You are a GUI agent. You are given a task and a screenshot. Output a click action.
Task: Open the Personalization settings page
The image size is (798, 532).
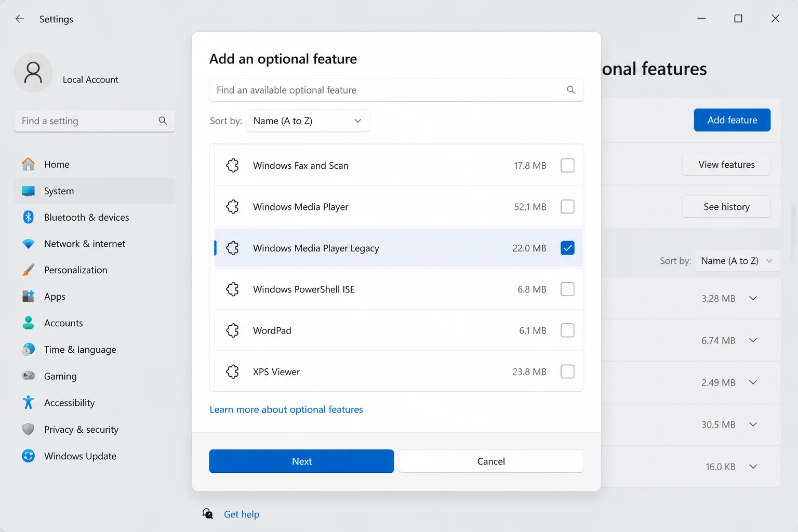(95, 270)
